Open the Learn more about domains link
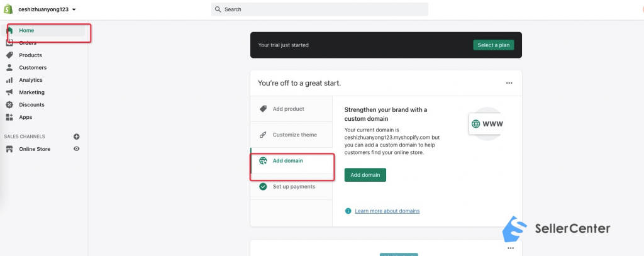Viewport: 644px width, 256px height. [387, 211]
